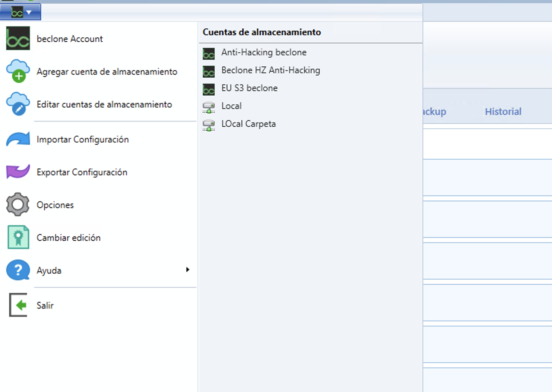Click the EU S3 beclone icon

click(x=209, y=89)
